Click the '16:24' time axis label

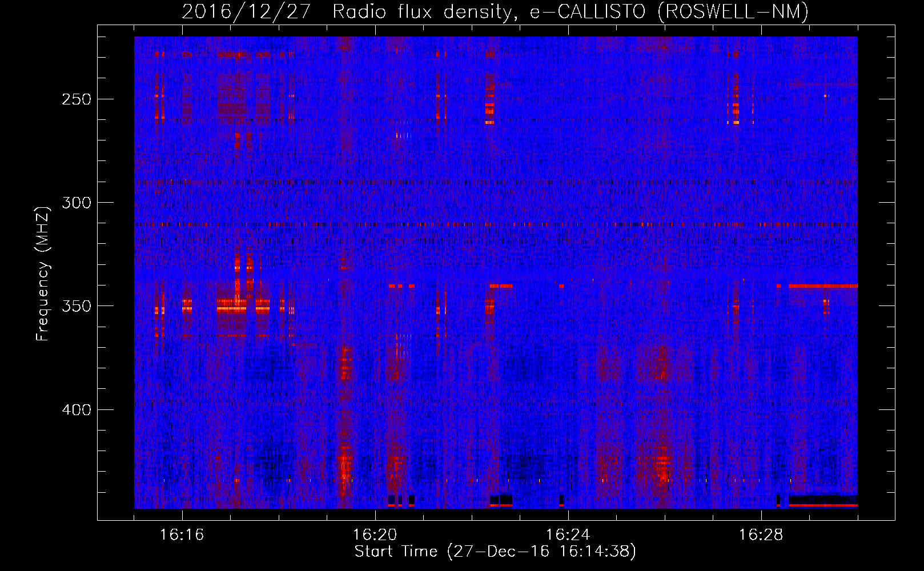click(x=568, y=535)
